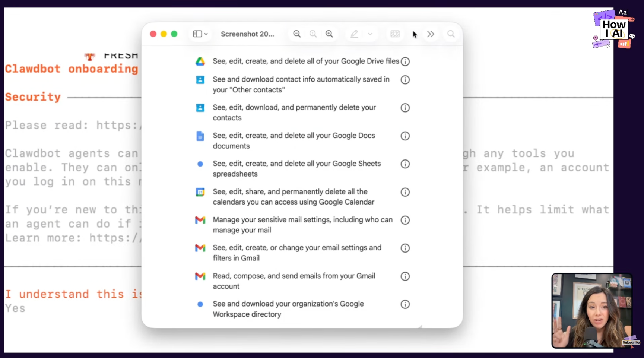Toggle the sidebar view button

[197, 34]
